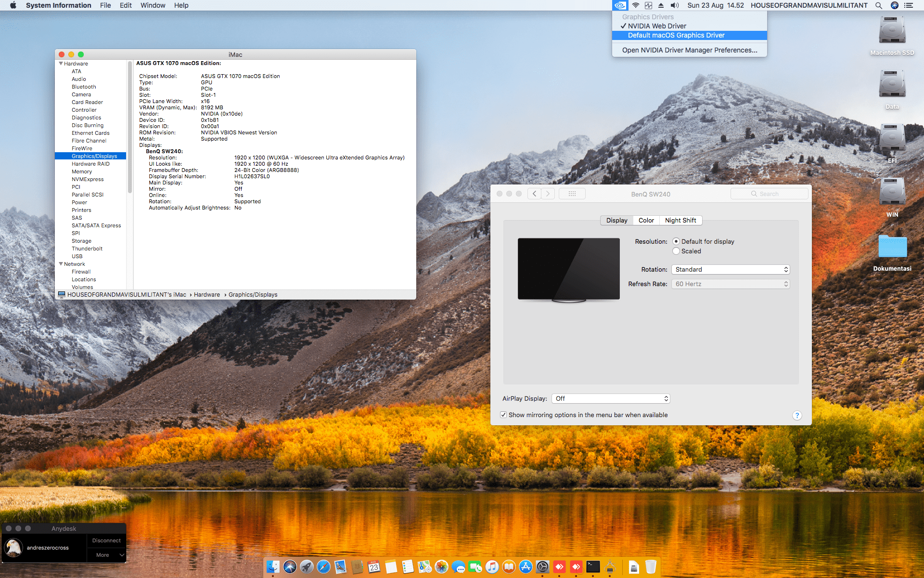The width and height of the screenshot is (924, 578).
Task: Open the Rotation dropdown
Action: click(x=731, y=269)
